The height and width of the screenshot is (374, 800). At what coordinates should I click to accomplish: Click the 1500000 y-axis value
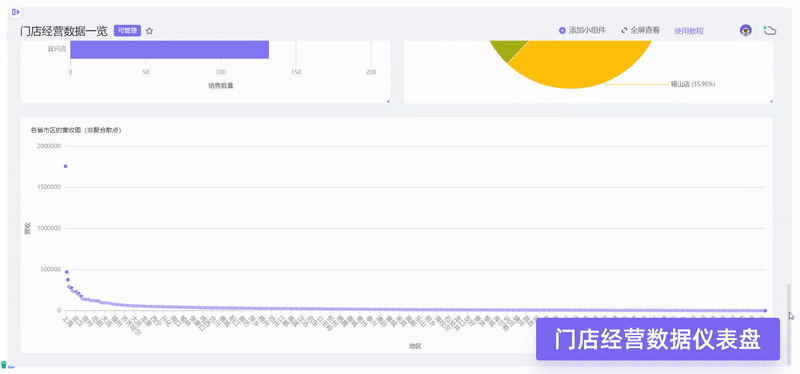coord(49,187)
